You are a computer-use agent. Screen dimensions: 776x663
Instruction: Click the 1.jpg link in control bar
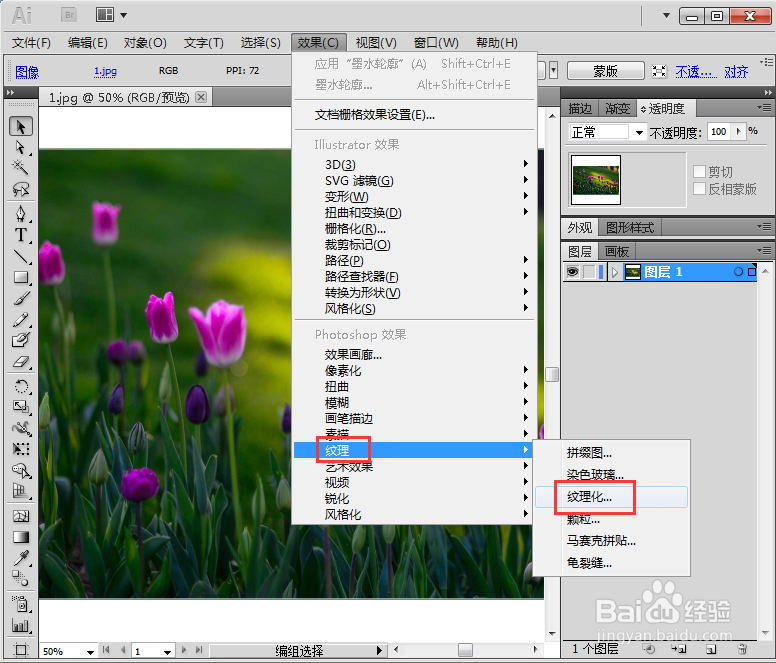pos(105,71)
